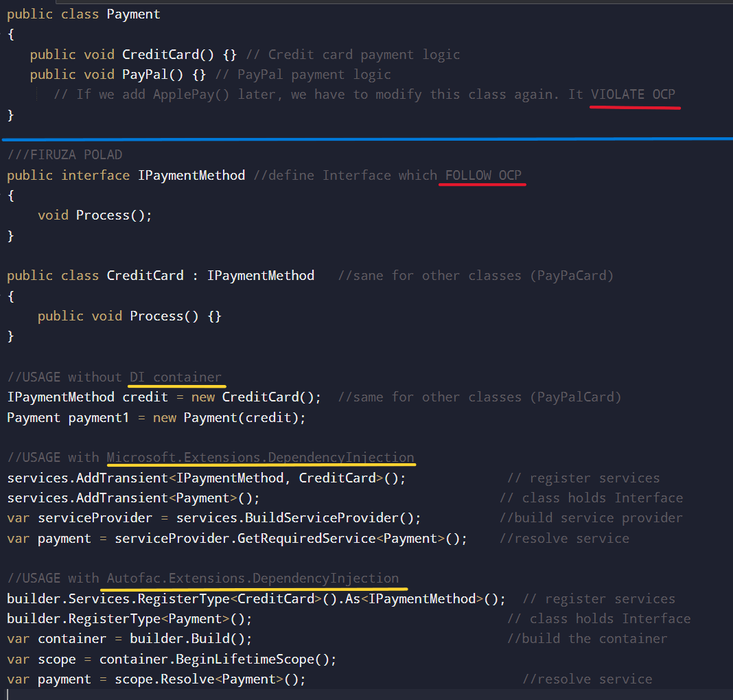Click the underlined VIOLATE OCP comment text
Screen dimensions: 733x700
pos(633,94)
